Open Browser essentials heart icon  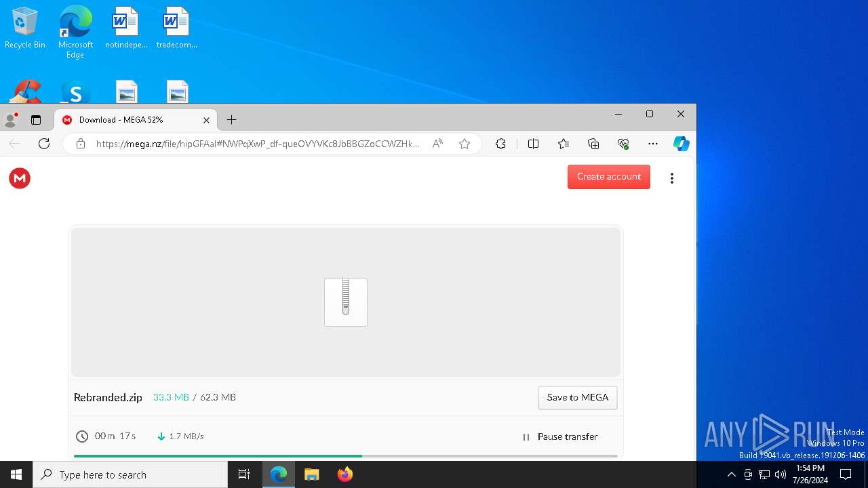[623, 144]
